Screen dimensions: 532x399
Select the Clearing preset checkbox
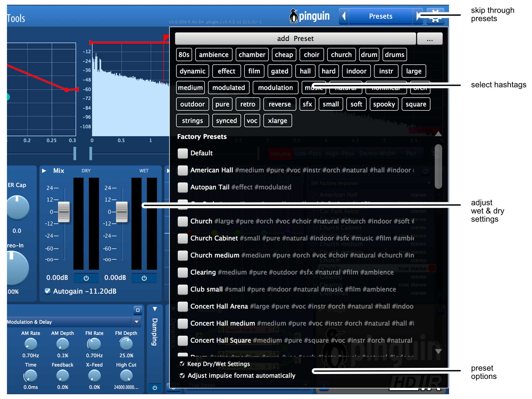pyautogui.click(x=183, y=272)
